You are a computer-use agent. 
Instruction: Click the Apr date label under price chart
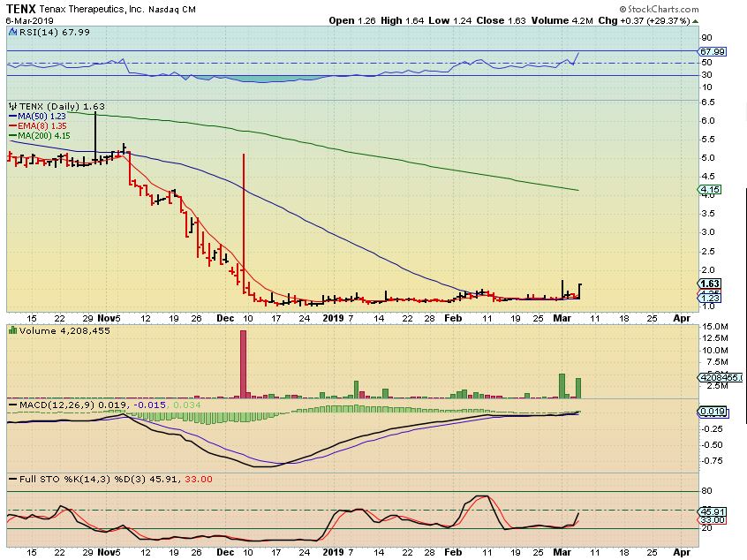click(682, 318)
